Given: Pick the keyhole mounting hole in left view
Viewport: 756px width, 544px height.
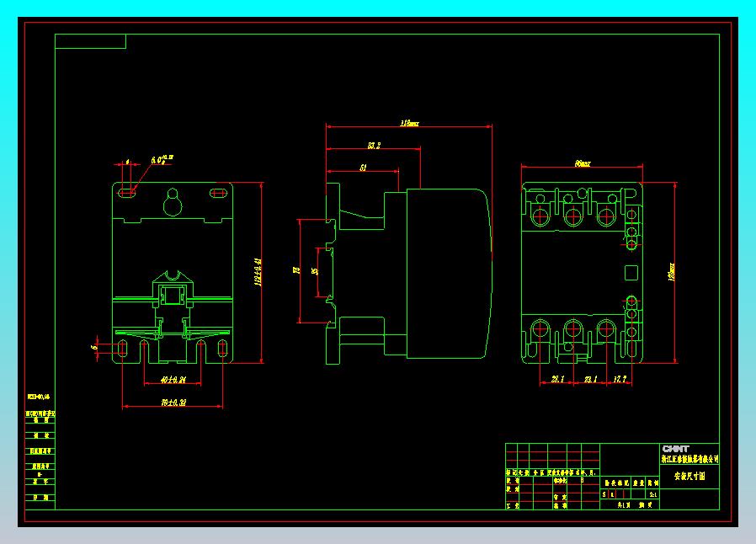Looking at the screenshot, I should click(x=173, y=202).
